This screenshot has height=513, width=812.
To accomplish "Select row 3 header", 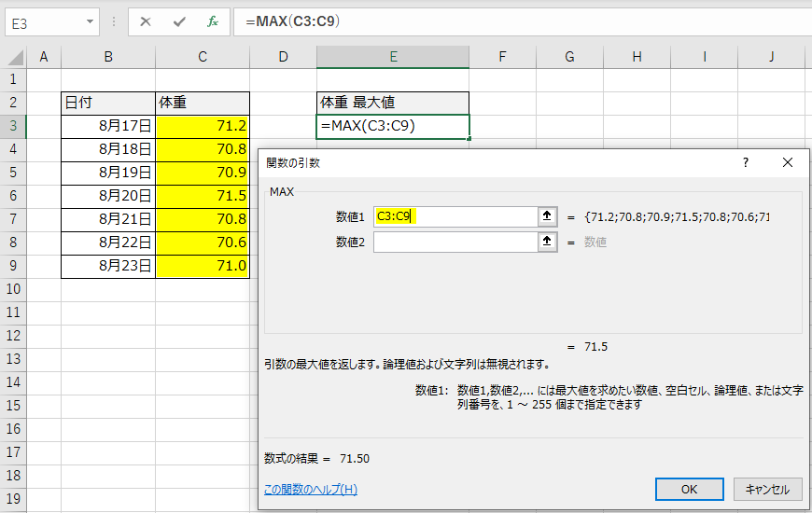I will point(13,126).
